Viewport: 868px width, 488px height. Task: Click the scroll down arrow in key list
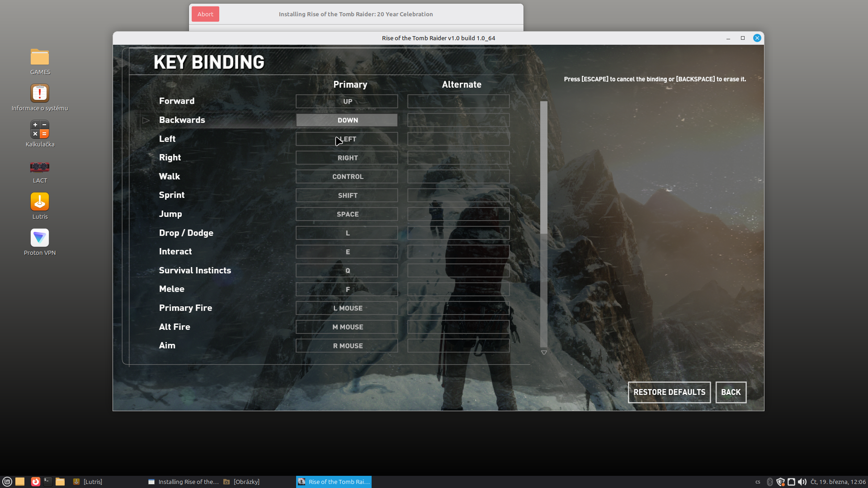pos(544,352)
